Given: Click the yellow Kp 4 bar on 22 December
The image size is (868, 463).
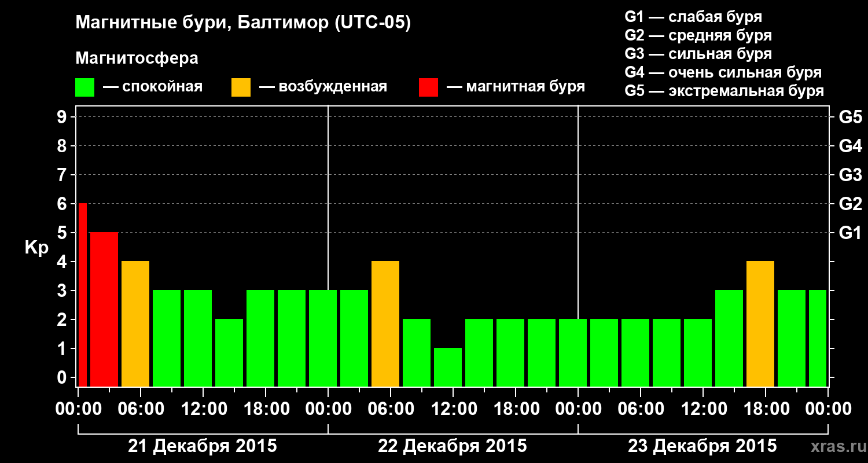Looking at the screenshot, I should [385, 324].
